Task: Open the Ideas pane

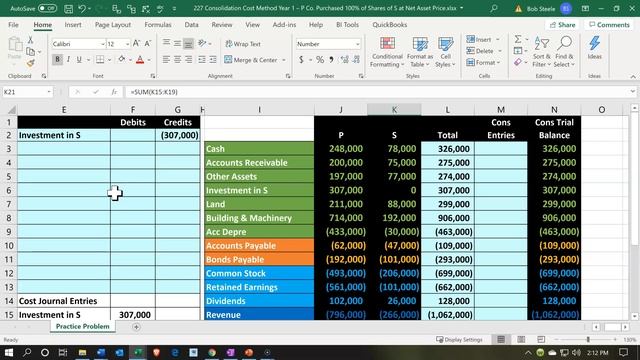Action: pyautogui.click(x=594, y=48)
